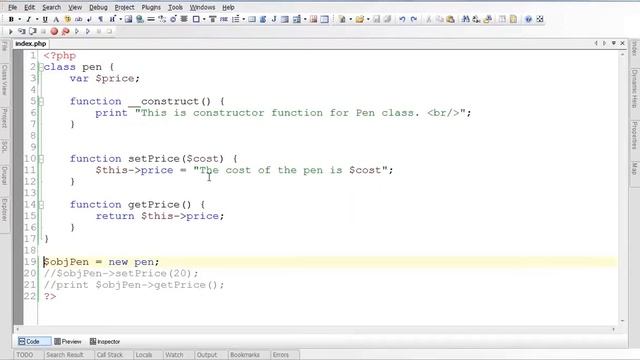This screenshot has height=360, width=640.
Task: Open the File menu
Action: tap(13, 7)
